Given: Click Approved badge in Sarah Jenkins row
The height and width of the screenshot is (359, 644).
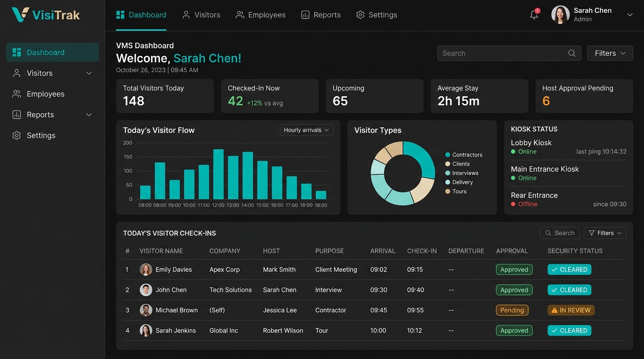Looking at the screenshot, I should tap(514, 330).
